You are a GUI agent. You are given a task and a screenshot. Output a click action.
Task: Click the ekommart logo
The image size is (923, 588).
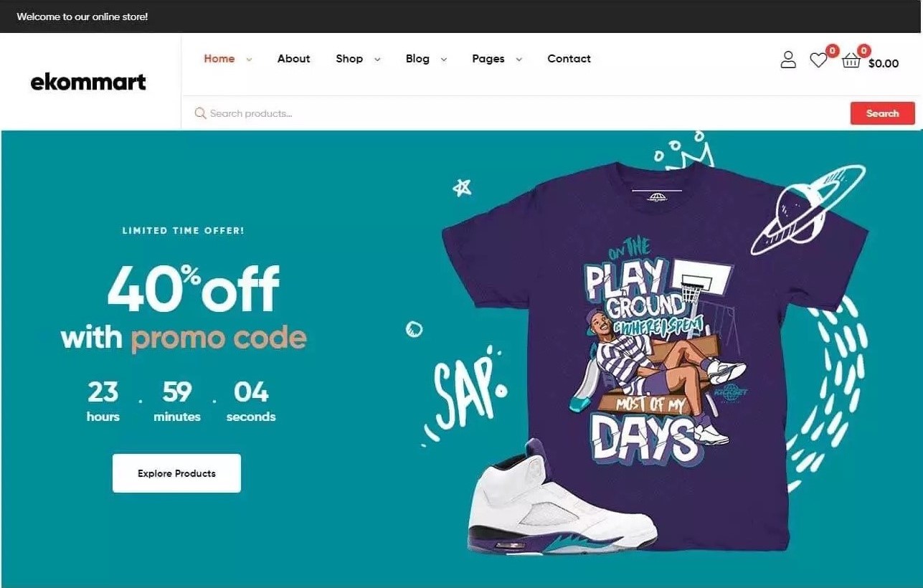88,82
